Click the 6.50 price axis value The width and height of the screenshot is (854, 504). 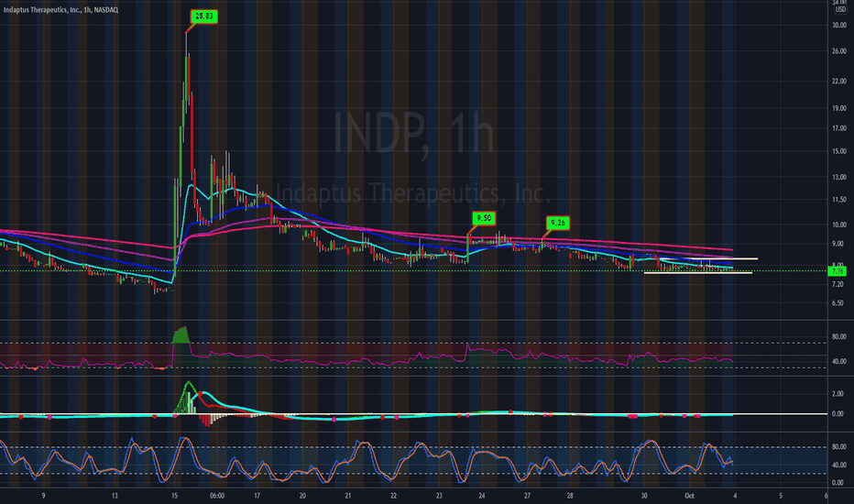click(x=839, y=303)
